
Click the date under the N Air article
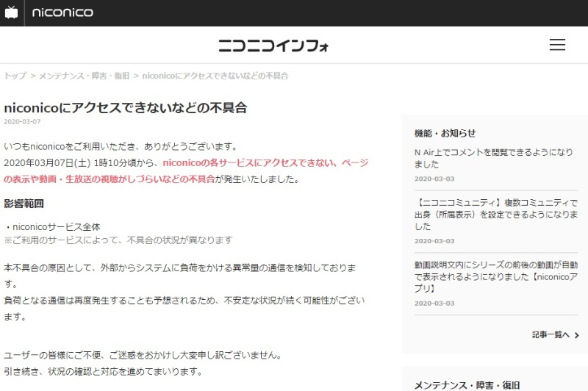click(x=434, y=179)
